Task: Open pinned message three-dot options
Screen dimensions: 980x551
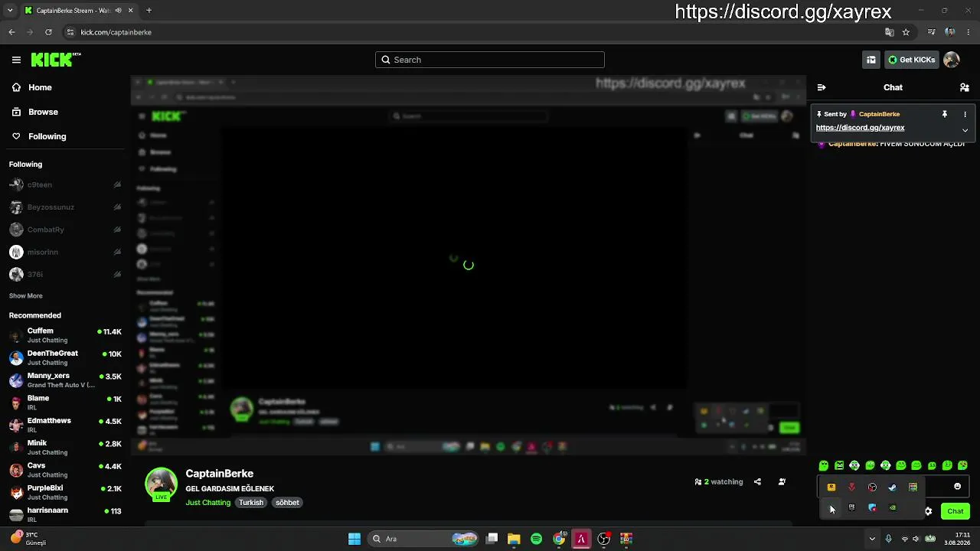Action: point(965,114)
